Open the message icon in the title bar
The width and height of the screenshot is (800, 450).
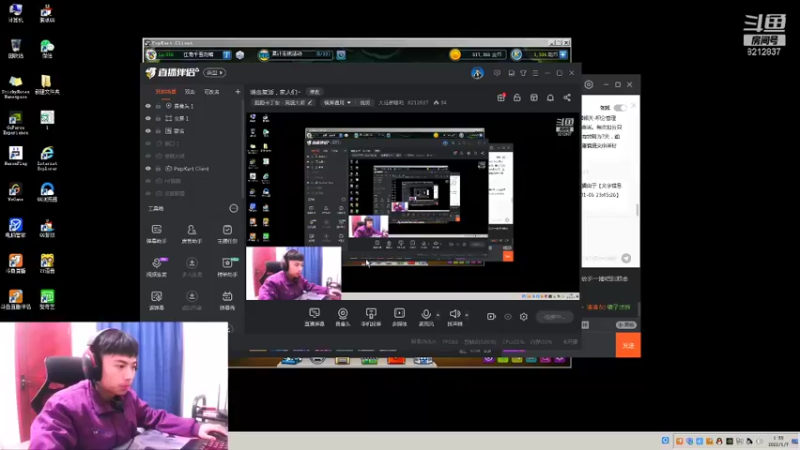point(497,73)
